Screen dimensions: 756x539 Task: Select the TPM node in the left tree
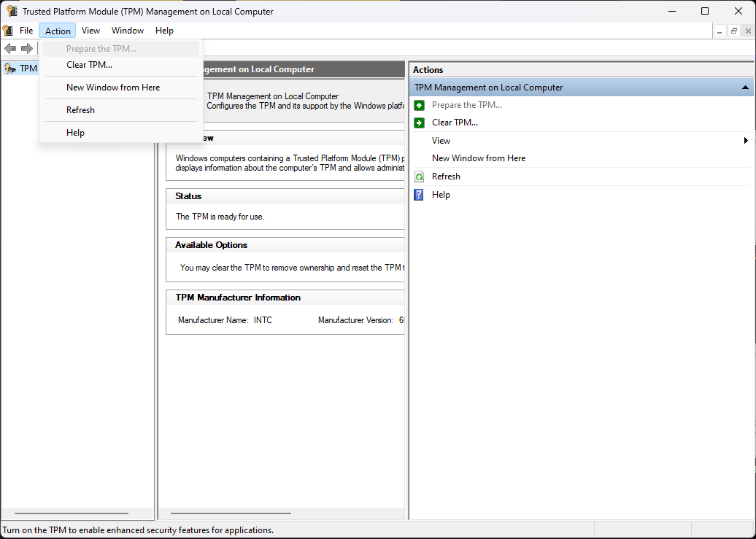(21, 69)
